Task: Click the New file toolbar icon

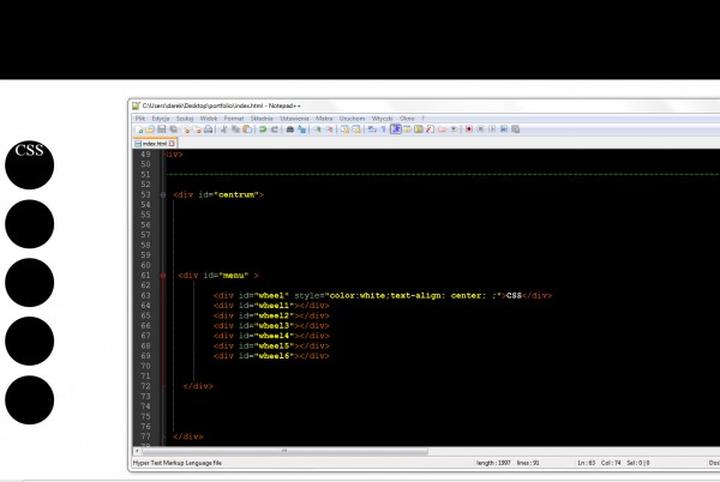Action: point(140,129)
